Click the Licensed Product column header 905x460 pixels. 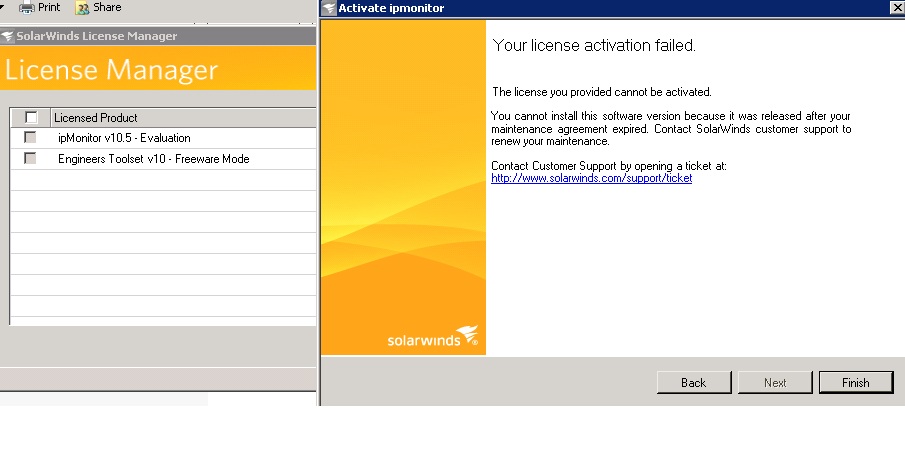(x=184, y=118)
